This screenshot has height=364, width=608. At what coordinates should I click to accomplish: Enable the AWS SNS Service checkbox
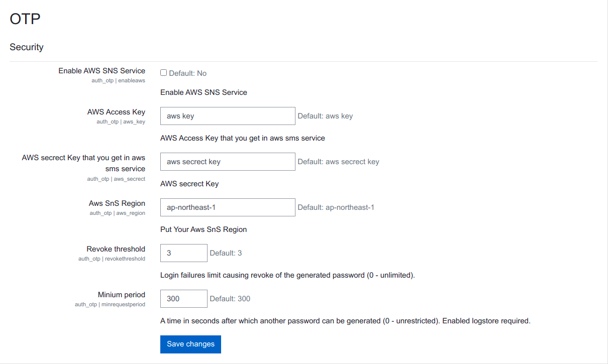tap(163, 73)
